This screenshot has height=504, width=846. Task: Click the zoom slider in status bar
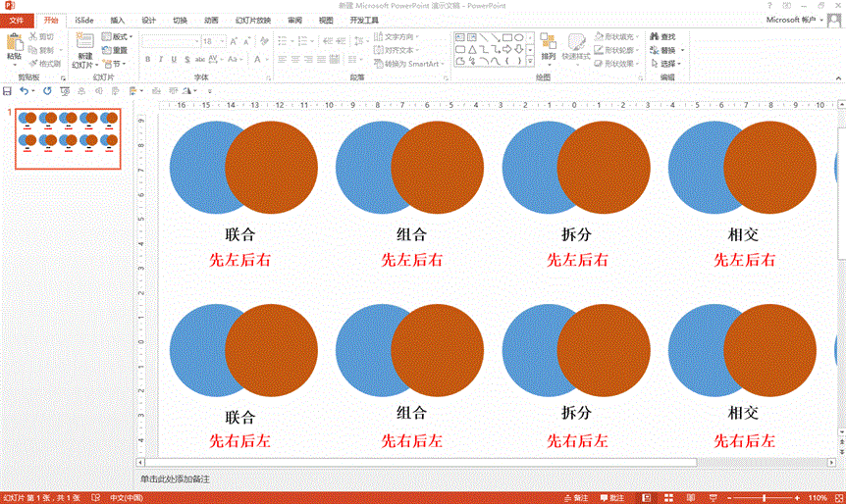click(766, 497)
